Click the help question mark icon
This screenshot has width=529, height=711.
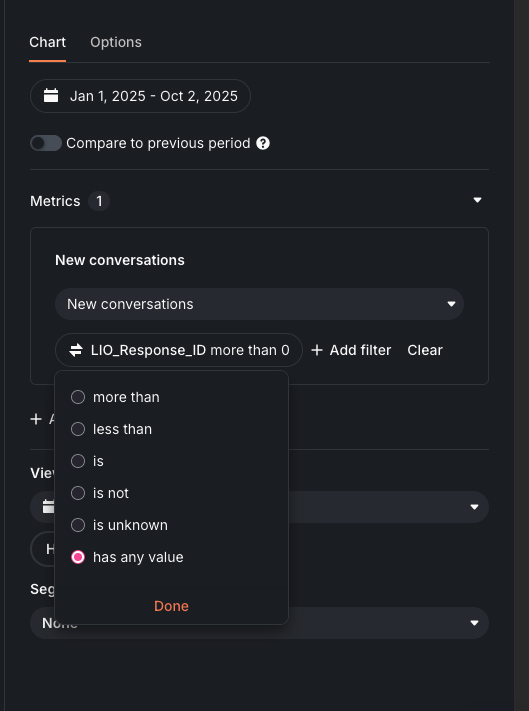[263, 143]
